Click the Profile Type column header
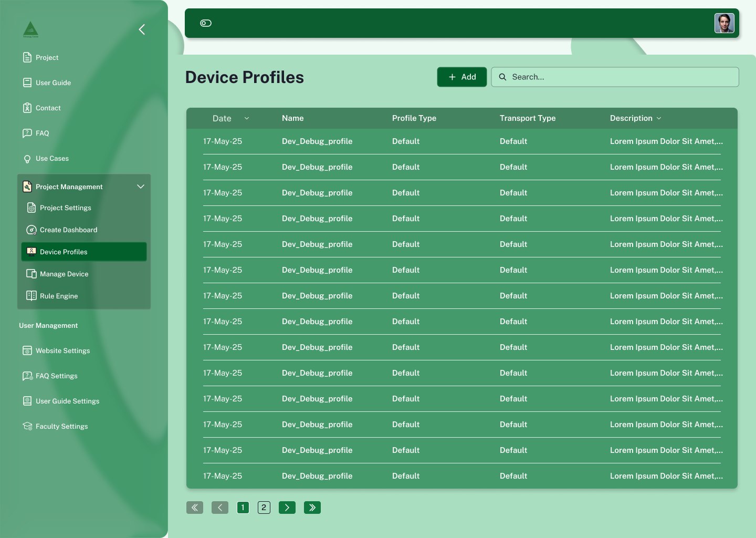The width and height of the screenshot is (756, 538). coord(414,118)
